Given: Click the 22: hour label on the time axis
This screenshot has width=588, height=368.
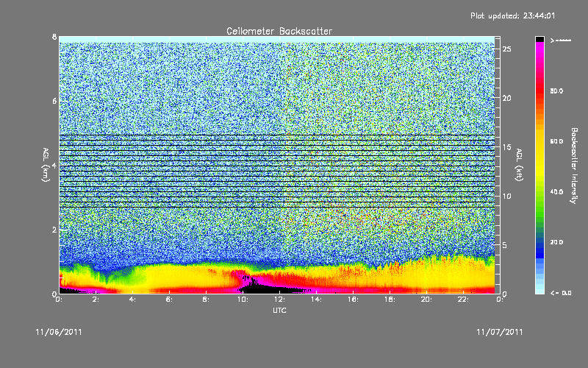Looking at the screenshot, I should 464,300.
